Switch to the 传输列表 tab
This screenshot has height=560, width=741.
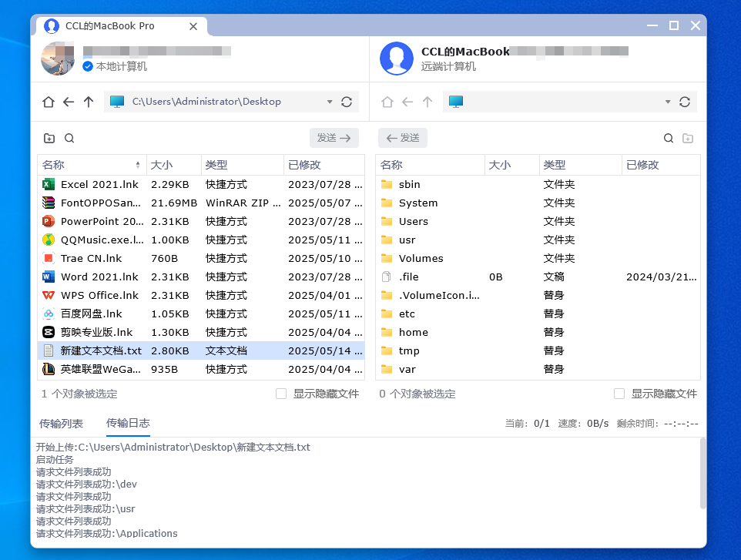(61, 424)
